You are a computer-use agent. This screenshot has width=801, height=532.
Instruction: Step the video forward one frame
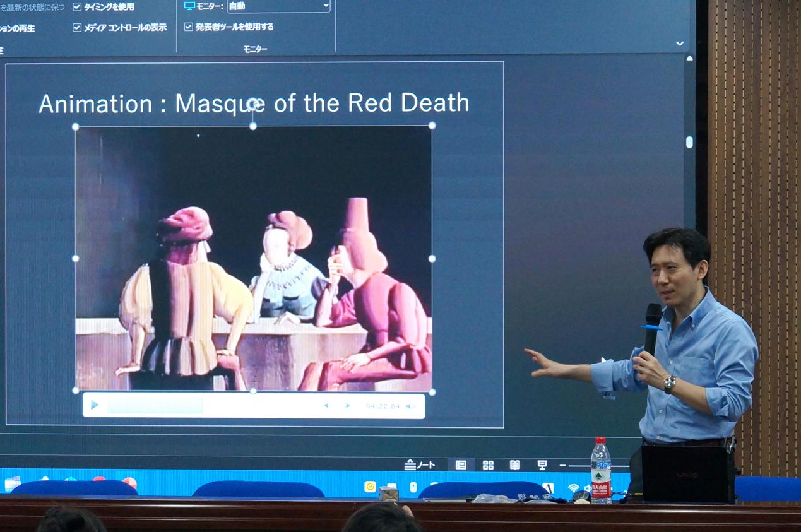pyautogui.click(x=347, y=406)
